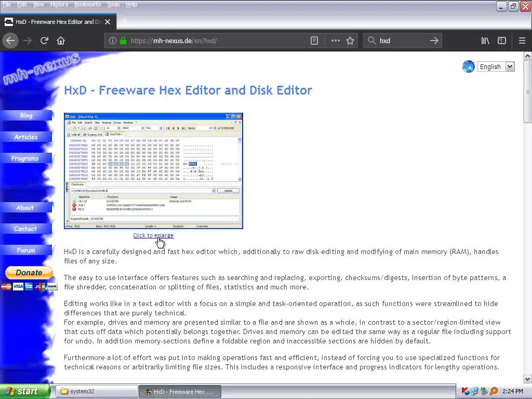Viewport: 532px width, 399px height.
Task: Go back with the browser back arrow
Action: [x=10, y=41]
